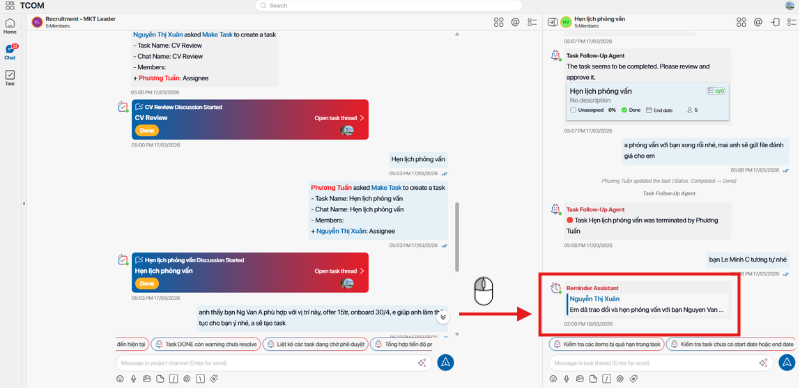
Task: Click scroll-up arrow of project channel scrollbar
Action: click(x=457, y=34)
